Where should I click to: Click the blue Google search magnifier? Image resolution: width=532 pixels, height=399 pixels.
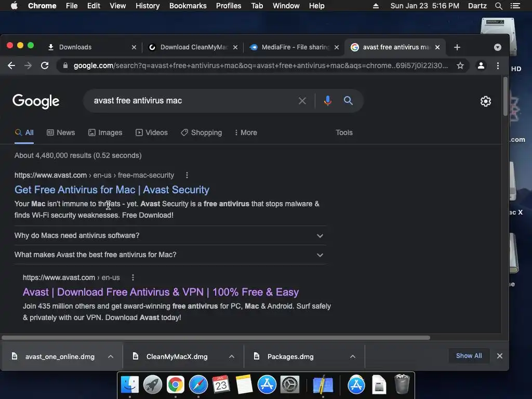[x=348, y=101]
